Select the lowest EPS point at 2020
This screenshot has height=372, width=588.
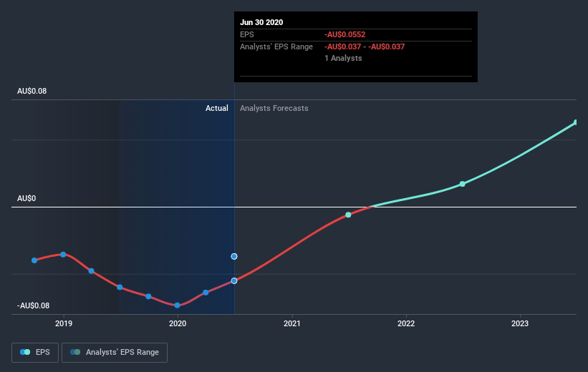(178, 305)
